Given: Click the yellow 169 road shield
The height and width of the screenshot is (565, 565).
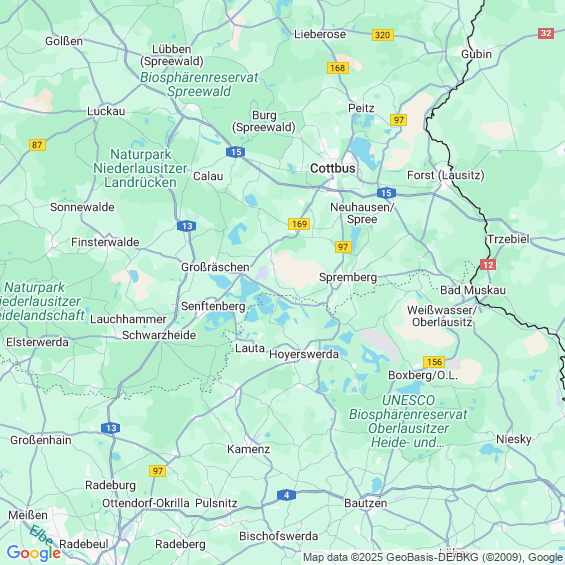Looking at the screenshot, I should click(299, 224).
